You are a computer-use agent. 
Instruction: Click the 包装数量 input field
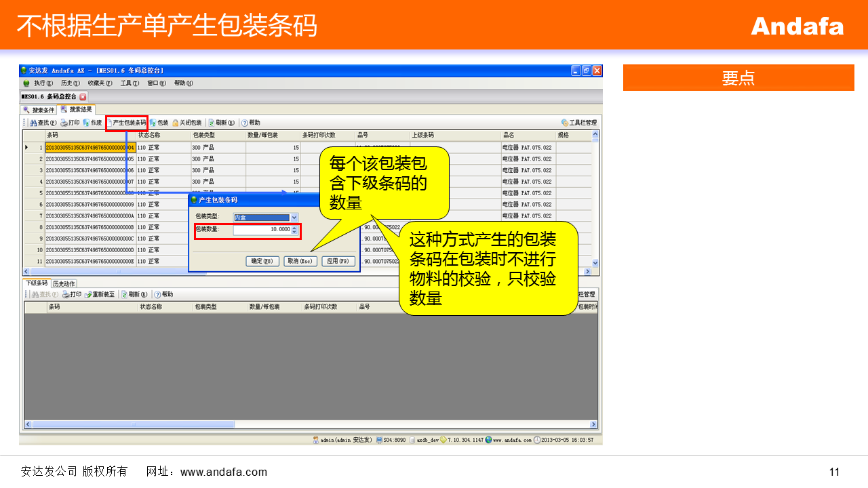[x=262, y=230]
